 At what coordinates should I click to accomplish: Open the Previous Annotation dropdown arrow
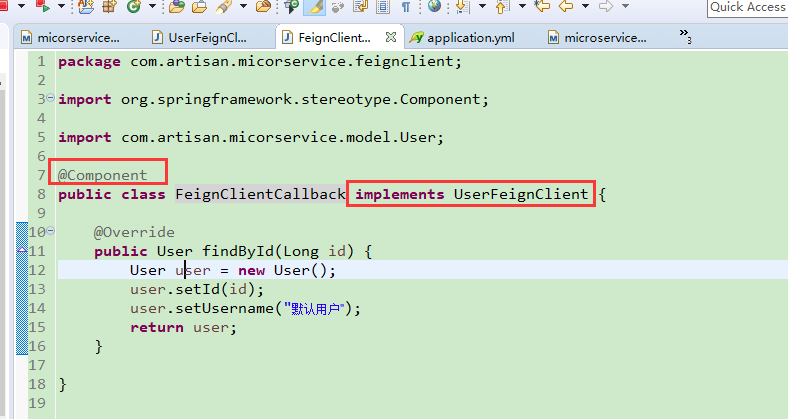522,6
